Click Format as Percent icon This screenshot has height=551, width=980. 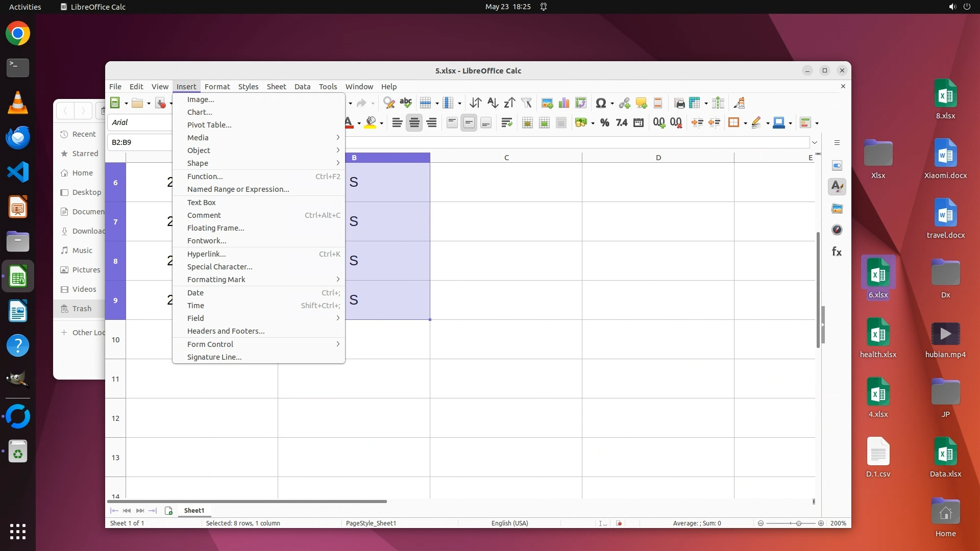tap(605, 122)
